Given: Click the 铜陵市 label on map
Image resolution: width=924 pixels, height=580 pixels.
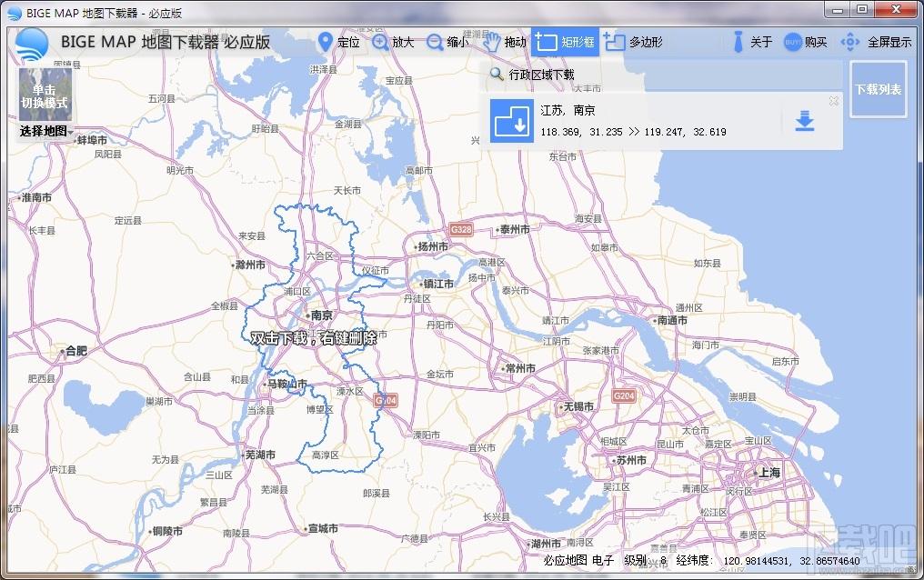Looking at the screenshot, I should (x=168, y=531).
